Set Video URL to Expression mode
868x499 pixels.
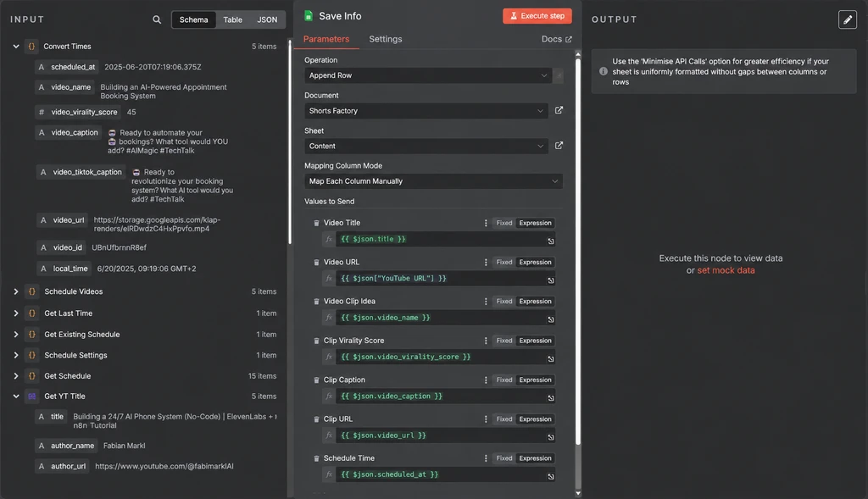pyautogui.click(x=536, y=263)
